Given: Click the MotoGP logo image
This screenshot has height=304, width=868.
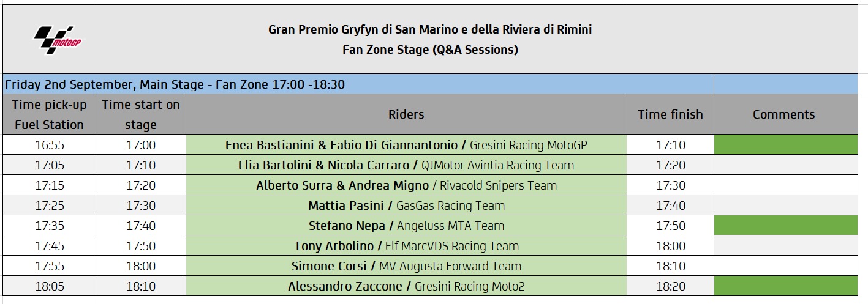Looking at the screenshot, I should [x=58, y=39].
